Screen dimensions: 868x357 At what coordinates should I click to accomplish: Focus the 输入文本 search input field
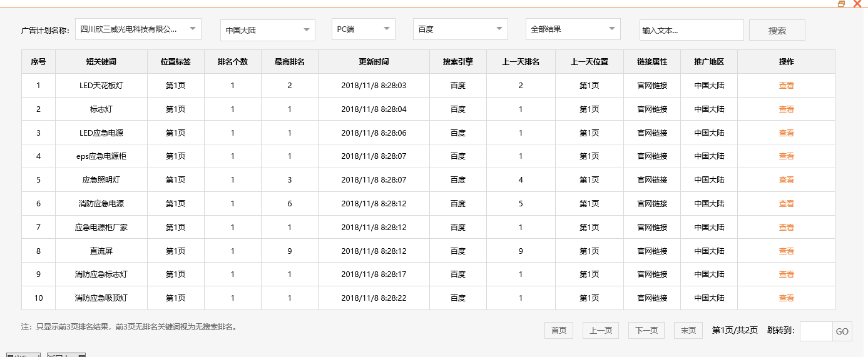[692, 30]
